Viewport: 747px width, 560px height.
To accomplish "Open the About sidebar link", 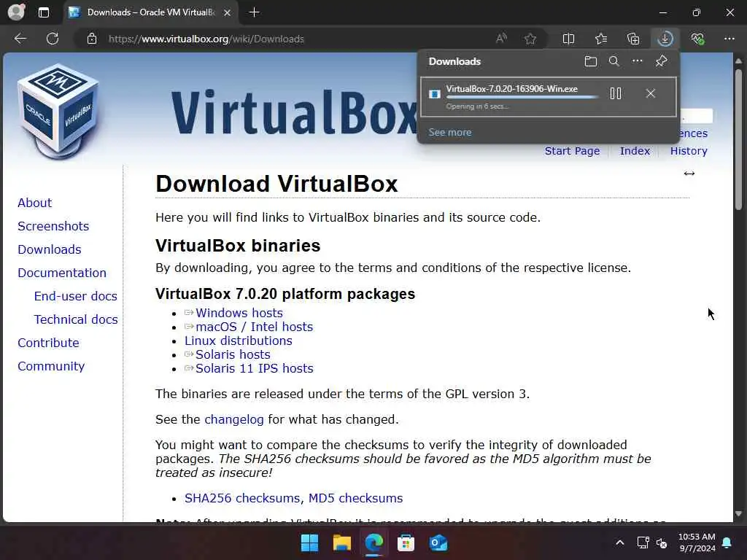I will tap(35, 203).
